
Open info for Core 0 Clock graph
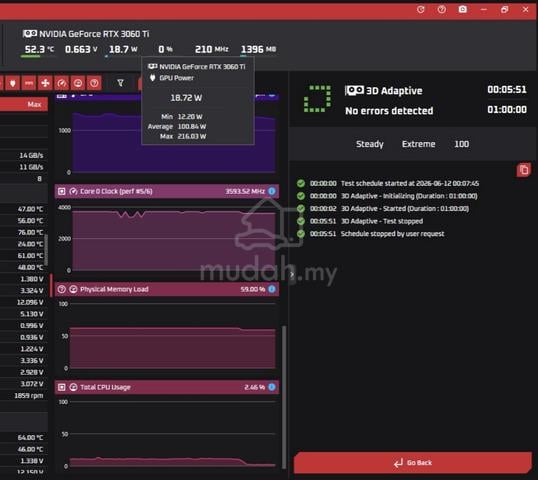click(x=272, y=191)
